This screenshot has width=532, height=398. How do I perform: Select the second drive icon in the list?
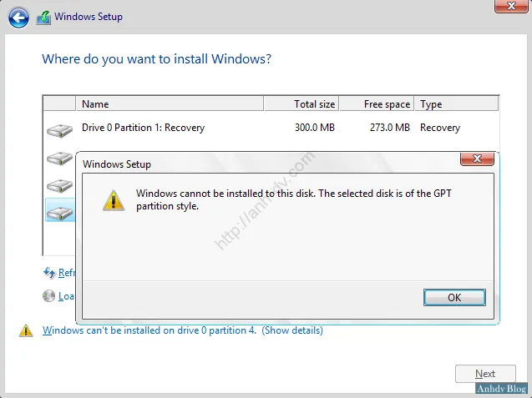click(59, 157)
